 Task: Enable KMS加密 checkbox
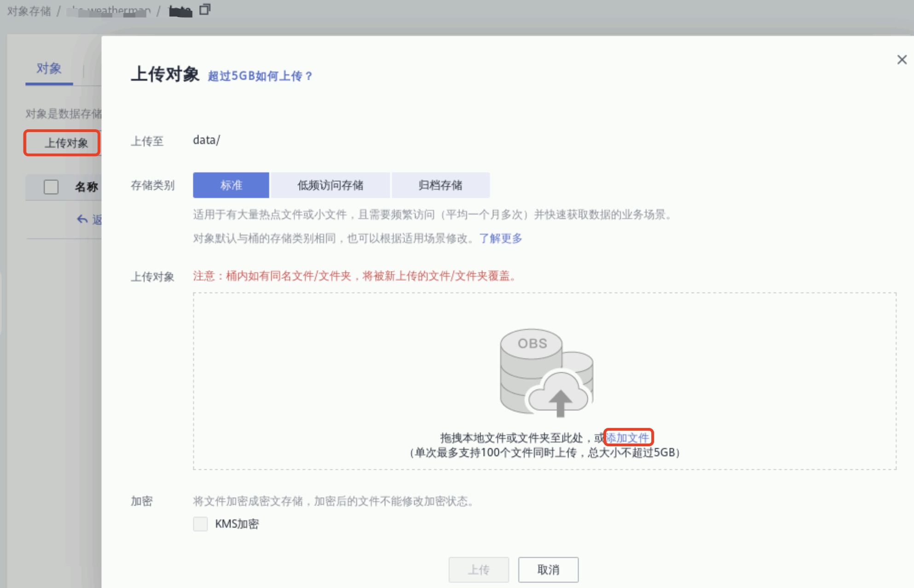tap(201, 524)
